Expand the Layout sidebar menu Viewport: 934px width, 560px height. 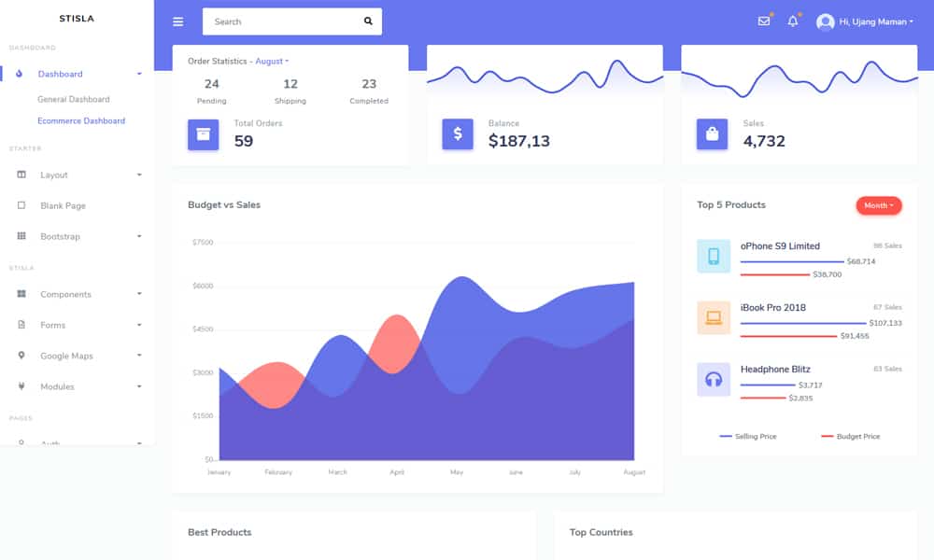(78, 175)
